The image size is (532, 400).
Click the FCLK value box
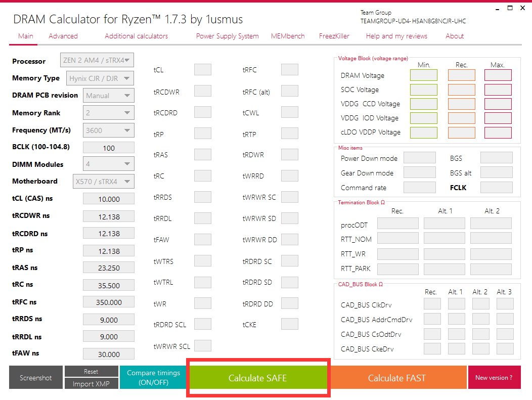pyautogui.click(x=497, y=187)
